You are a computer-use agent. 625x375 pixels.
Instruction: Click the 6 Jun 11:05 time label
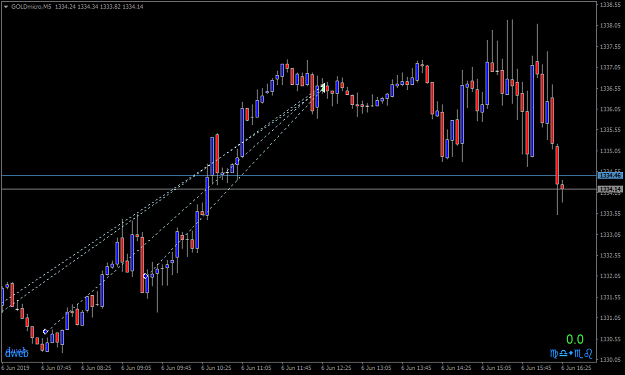click(x=256, y=368)
